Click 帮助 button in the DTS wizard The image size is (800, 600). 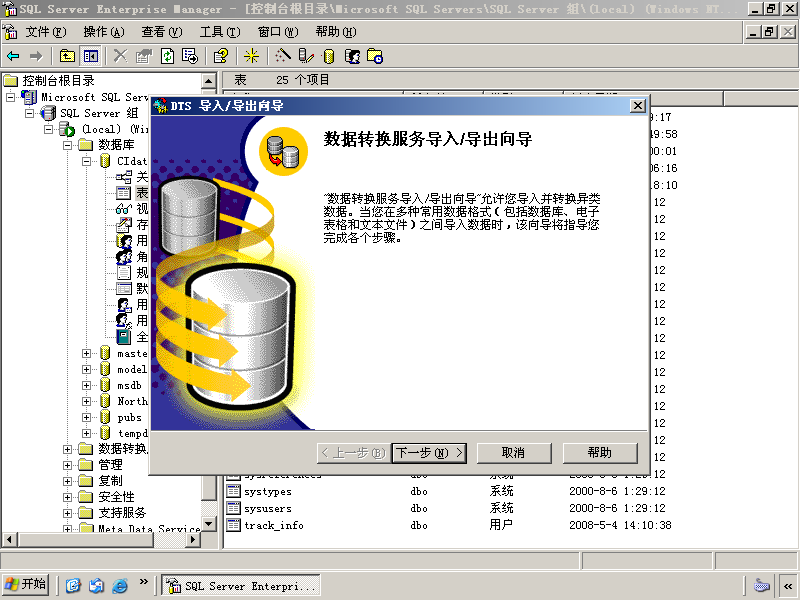[600, 453]
